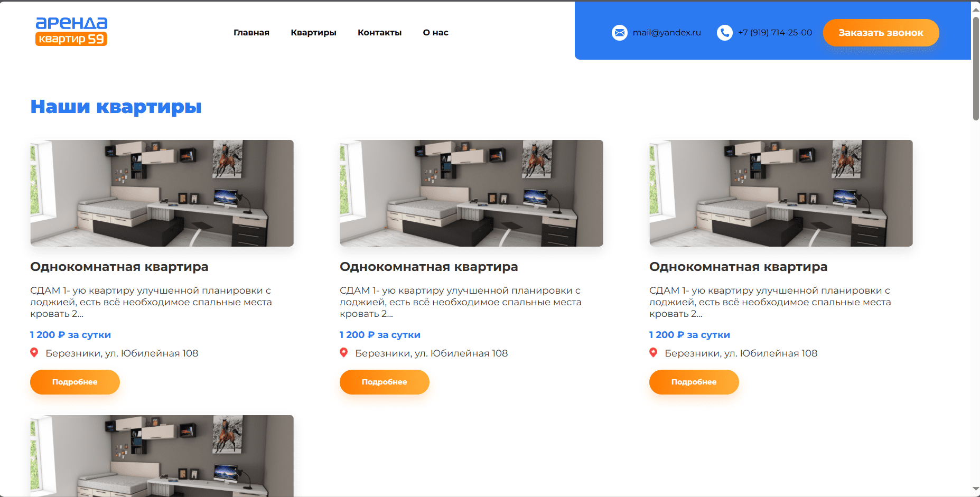Click the Заказать звонок button
Image resolution: width=980 pixels, height=497 pixels.
click(x=881, y=33)
